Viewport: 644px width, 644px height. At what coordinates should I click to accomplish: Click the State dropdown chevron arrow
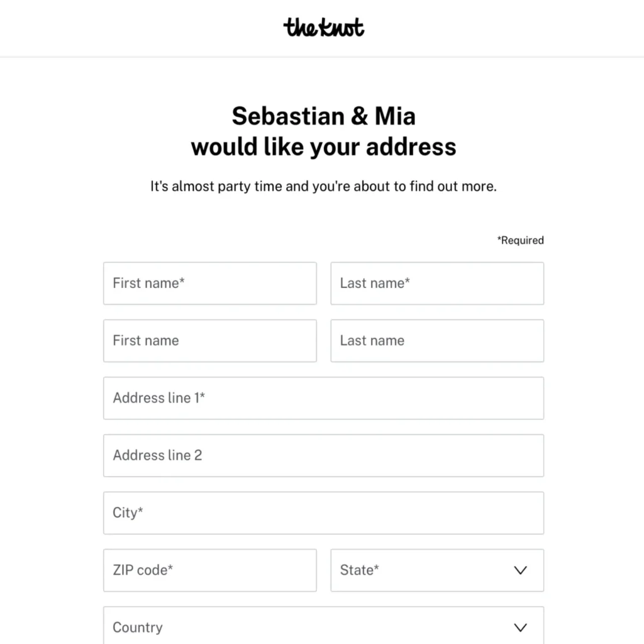[x=520, y=570]
